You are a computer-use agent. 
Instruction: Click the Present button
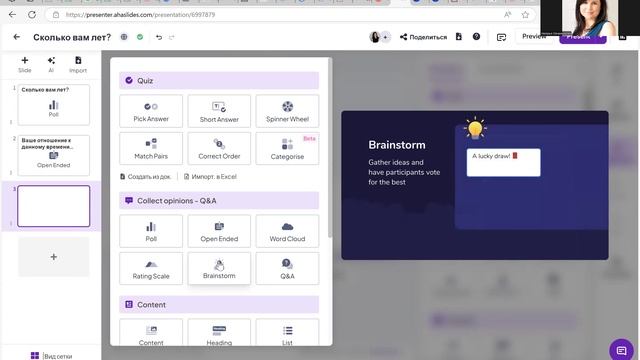tap(582, 37)
